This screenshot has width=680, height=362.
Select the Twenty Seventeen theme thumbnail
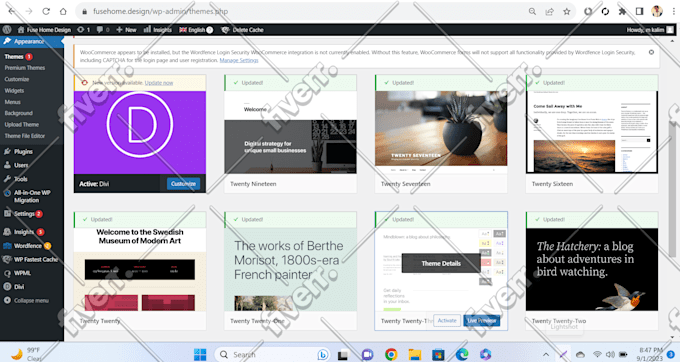coord(441,132)
